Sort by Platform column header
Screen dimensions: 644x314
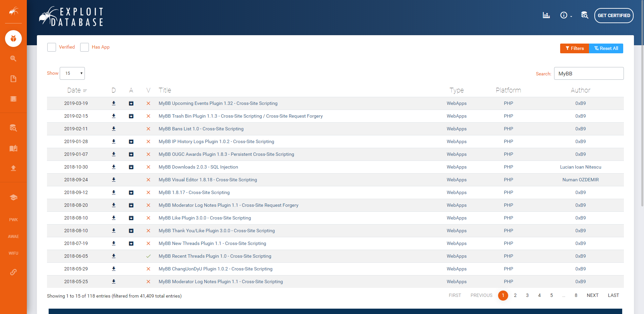pos(508,90)
